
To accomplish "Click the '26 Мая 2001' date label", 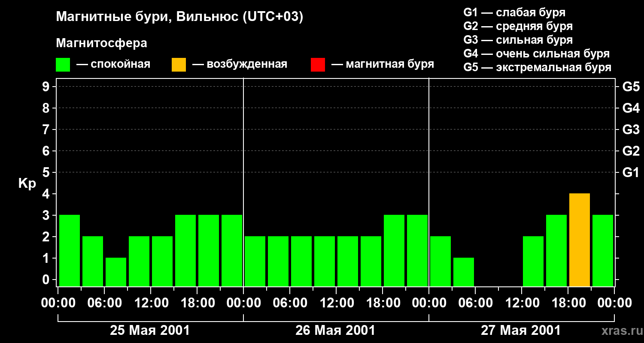I will (x=335, y=331).
